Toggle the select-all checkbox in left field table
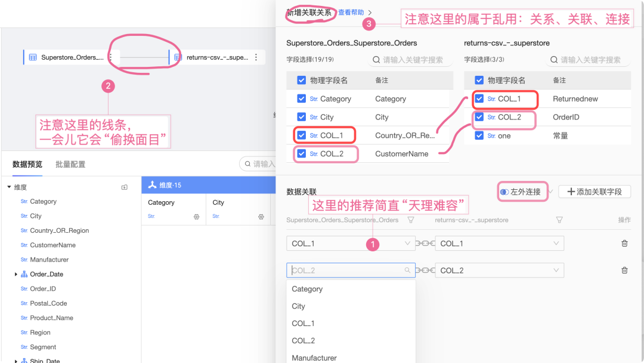644x363 pixels. click(x=302, y=80)
